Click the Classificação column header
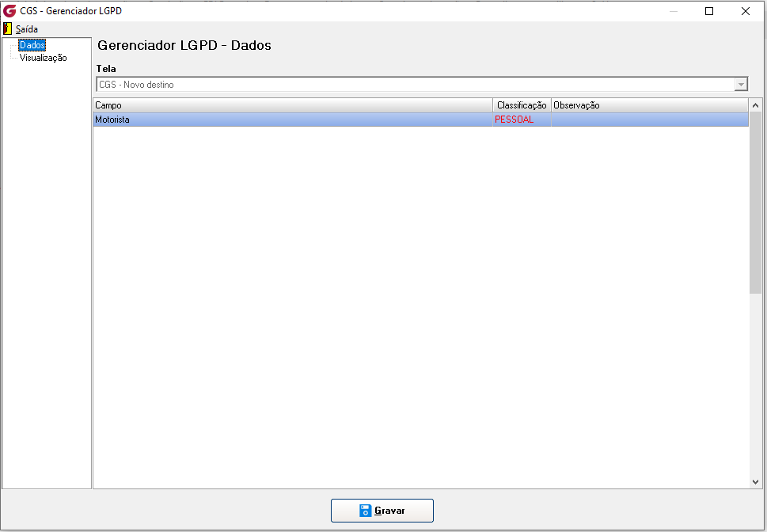 tap(522, 105)
